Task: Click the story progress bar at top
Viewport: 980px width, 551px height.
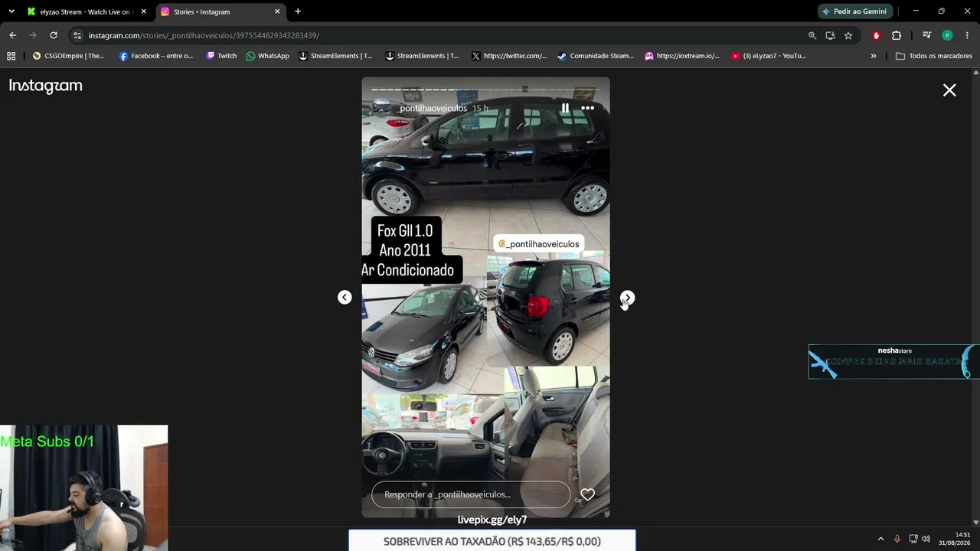Action: (486, 90)
